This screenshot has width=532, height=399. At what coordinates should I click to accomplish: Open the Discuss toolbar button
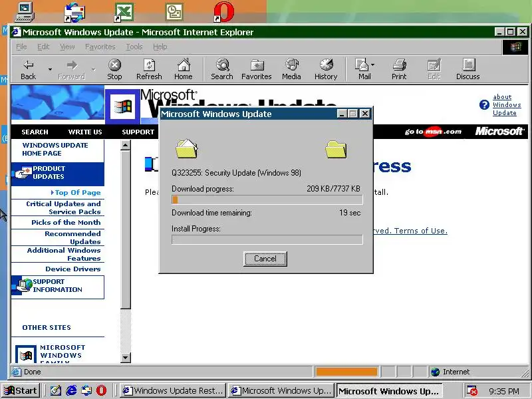point(468,70)
